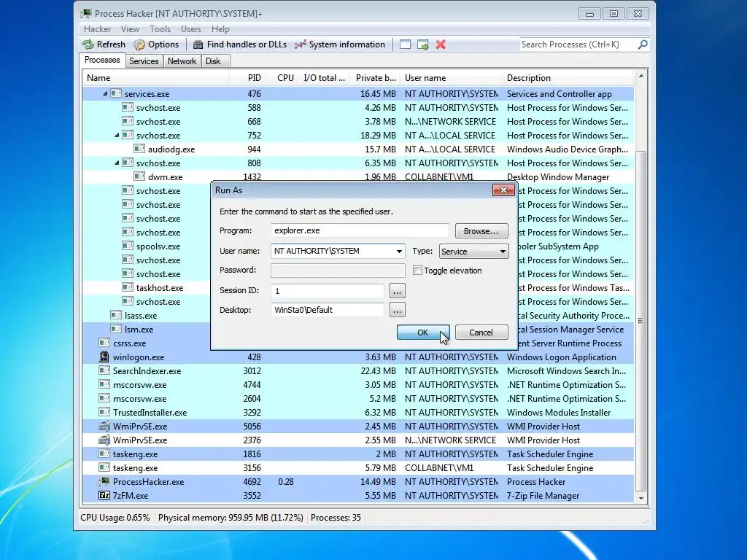Click the SearchIndexer.exe process icon
This screenshot has height=560, width=747.
104,370
